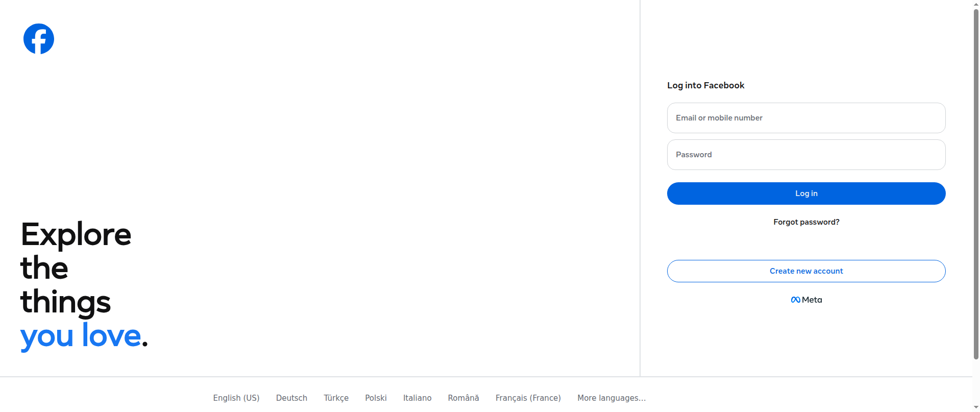Click the scrollbar down arrow
Viewport: 980px width, 412px height.
[x=976, y=408]
